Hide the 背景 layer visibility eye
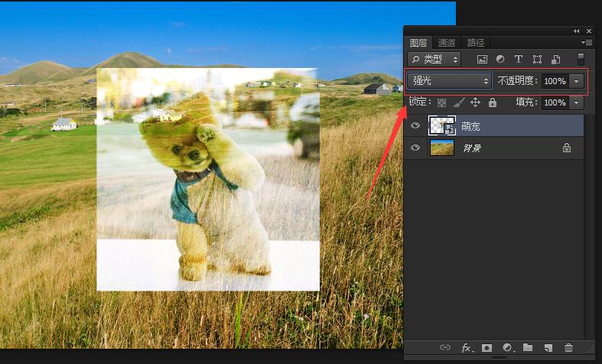The height and width of the screenshot is (364, 602). tap(415, 148)
